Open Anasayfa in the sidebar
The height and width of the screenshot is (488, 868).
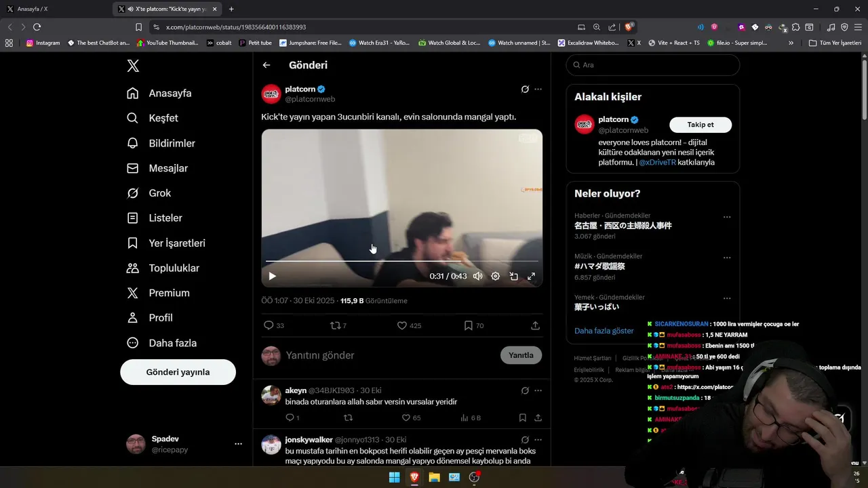pos(159,93)
